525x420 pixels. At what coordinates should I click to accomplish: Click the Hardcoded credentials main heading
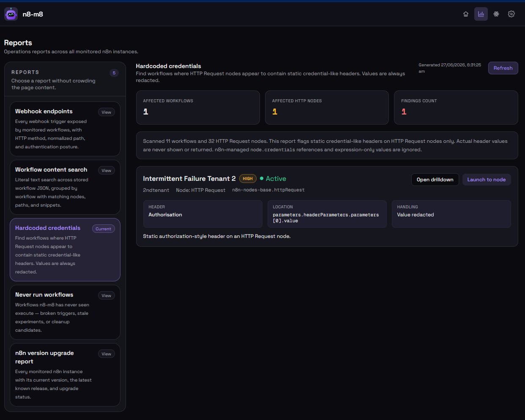(168, 66)
